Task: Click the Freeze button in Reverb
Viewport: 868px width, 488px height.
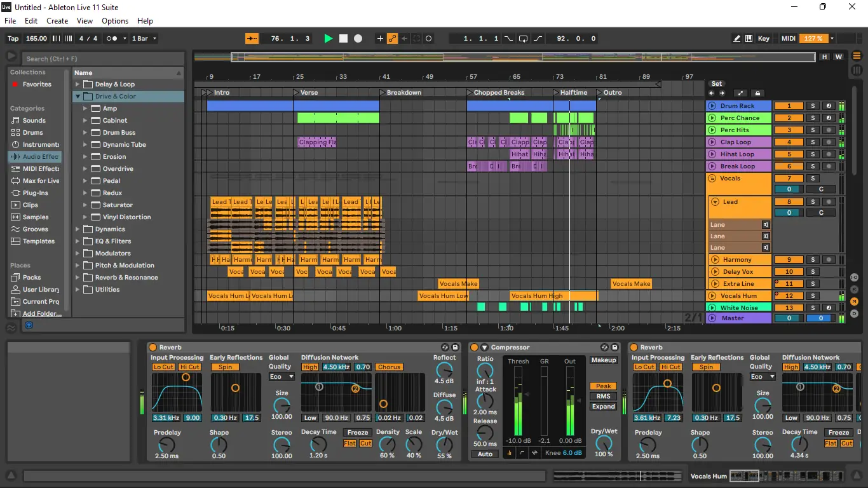Action: click(x=357, y=433)
